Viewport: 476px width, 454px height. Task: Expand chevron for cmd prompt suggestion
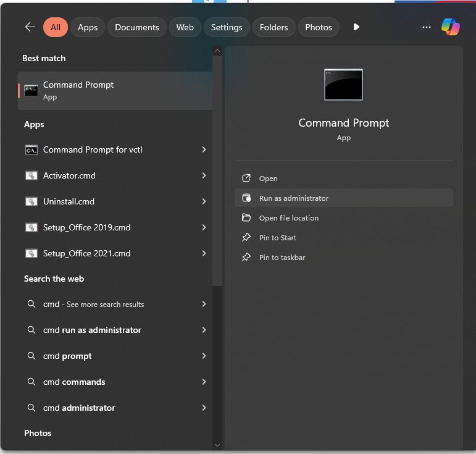click(204, 356)
